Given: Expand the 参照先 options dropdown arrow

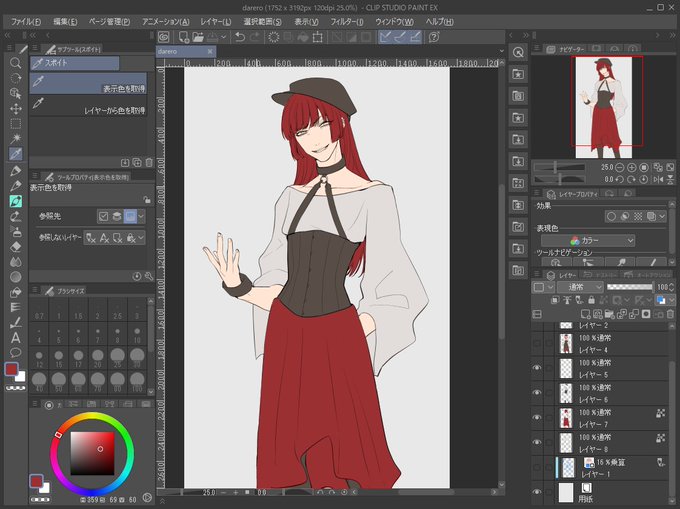Looking at the screenshot, I should pyautogui.click(x=141, y=216).
